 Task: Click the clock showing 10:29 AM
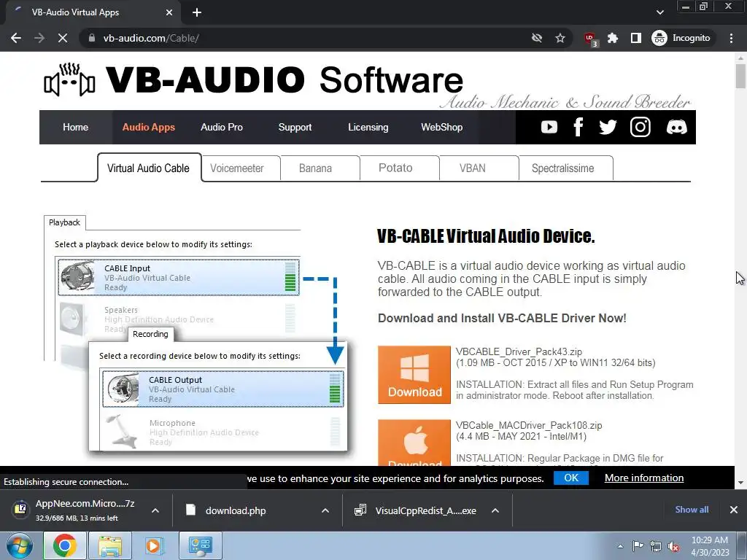pyautogui.click(x=710, y=545)
